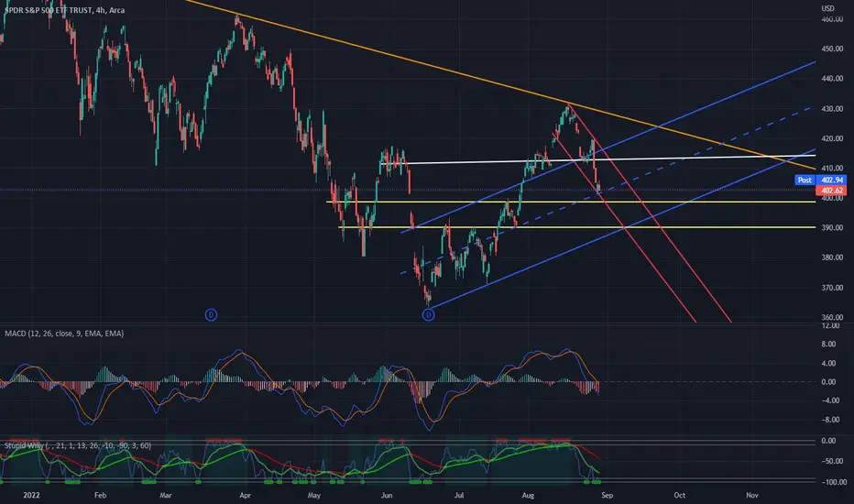Select the upper yellow horizontal line near 399
854x504 pixels.
click(x=571, y=202)
